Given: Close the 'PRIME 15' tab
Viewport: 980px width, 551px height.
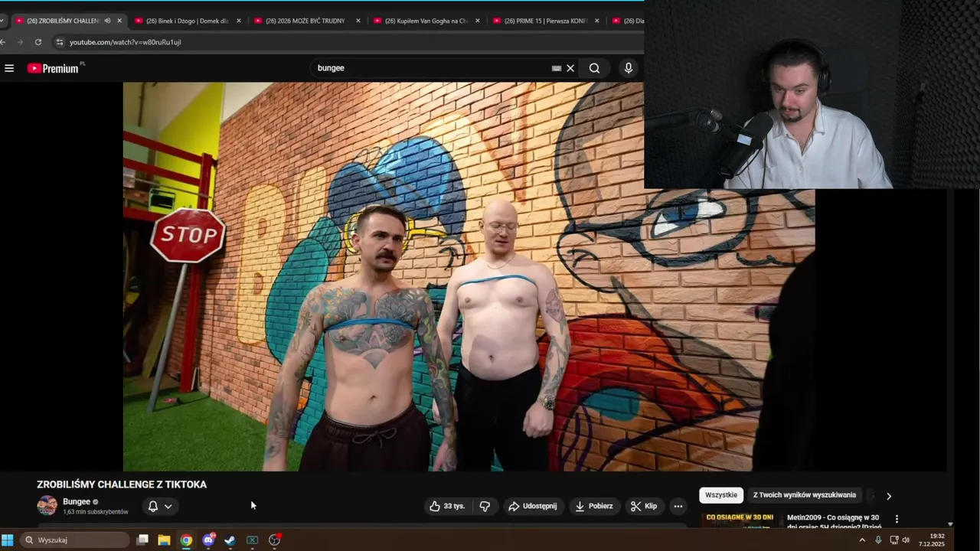Looking at the screenshot, I should pos(597,21).
